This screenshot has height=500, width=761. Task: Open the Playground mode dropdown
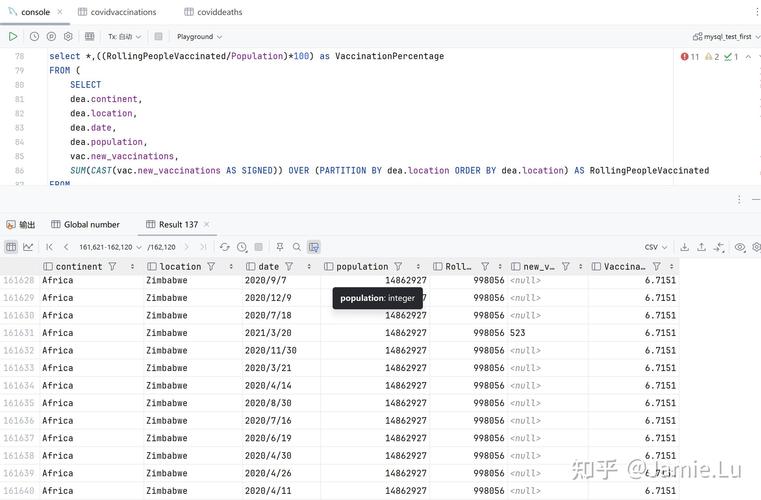click(x=199, y=37)
